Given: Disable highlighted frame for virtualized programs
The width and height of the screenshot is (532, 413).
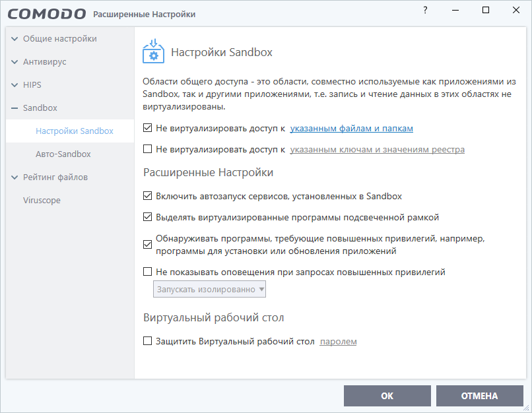Looking at the screenshot, I should (148, 217).
